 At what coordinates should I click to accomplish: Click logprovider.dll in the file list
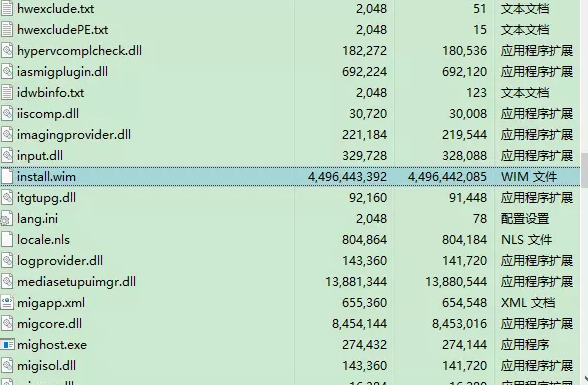[x=60, y=261]
